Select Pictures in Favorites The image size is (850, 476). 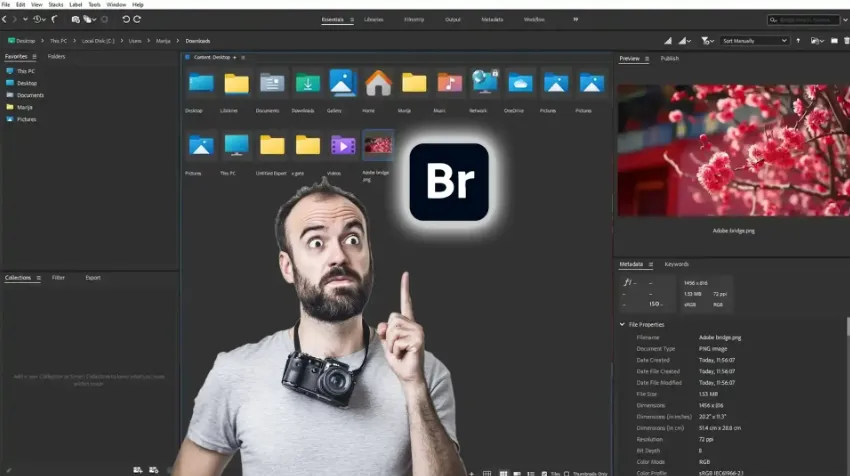[x=21, y=119]
